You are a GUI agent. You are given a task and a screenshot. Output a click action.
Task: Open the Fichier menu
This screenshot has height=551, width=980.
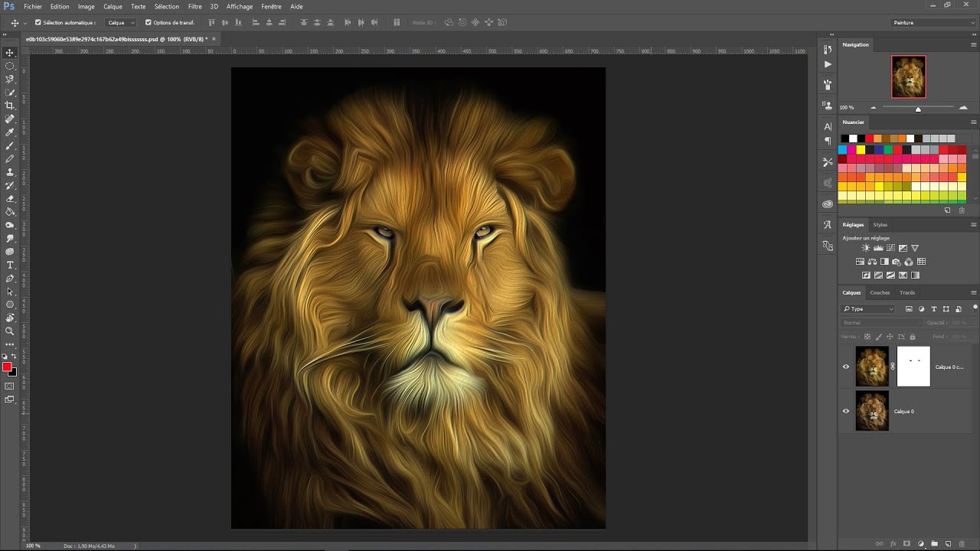[x=33, y=6]
